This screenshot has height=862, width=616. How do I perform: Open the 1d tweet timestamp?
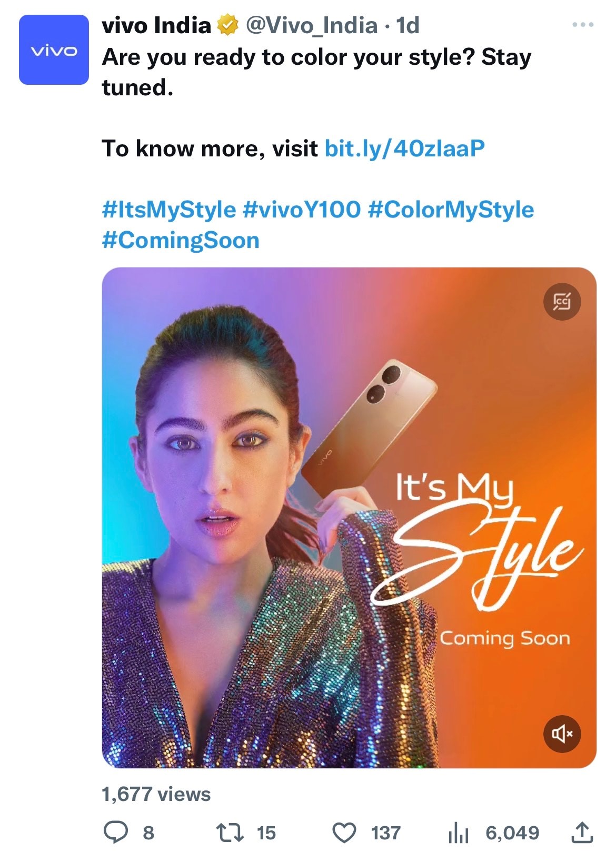pyautogui.click(x=408, y=25)
